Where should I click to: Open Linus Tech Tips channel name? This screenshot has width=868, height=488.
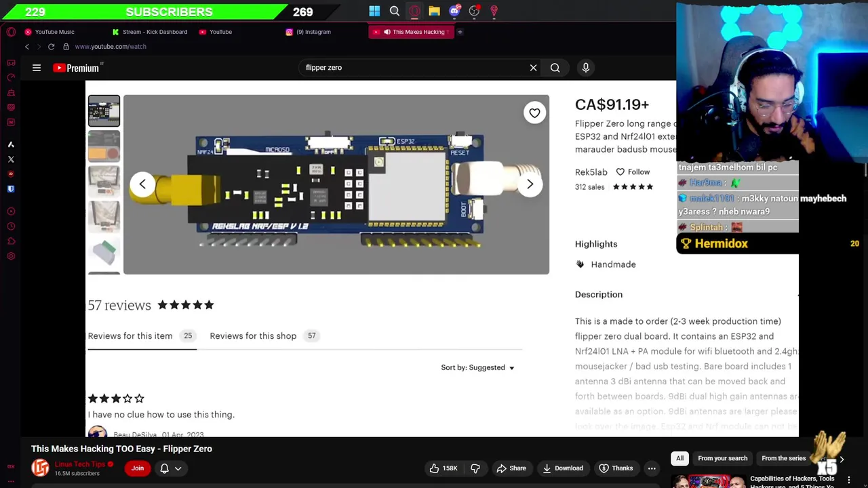tap(80, 464)
